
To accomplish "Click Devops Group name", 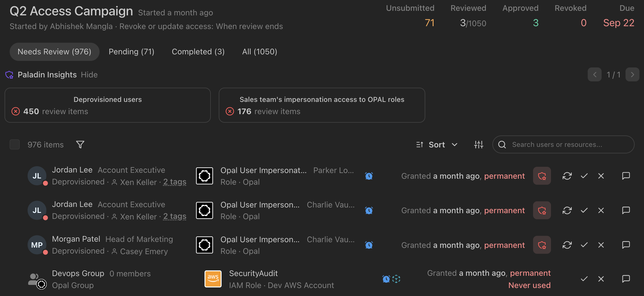I will tap(78, 274).
